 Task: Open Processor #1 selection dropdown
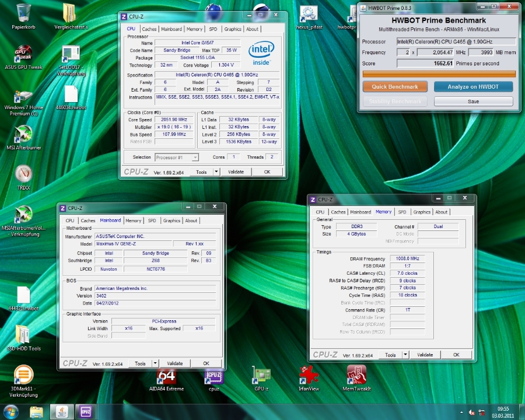click(177, 157)
